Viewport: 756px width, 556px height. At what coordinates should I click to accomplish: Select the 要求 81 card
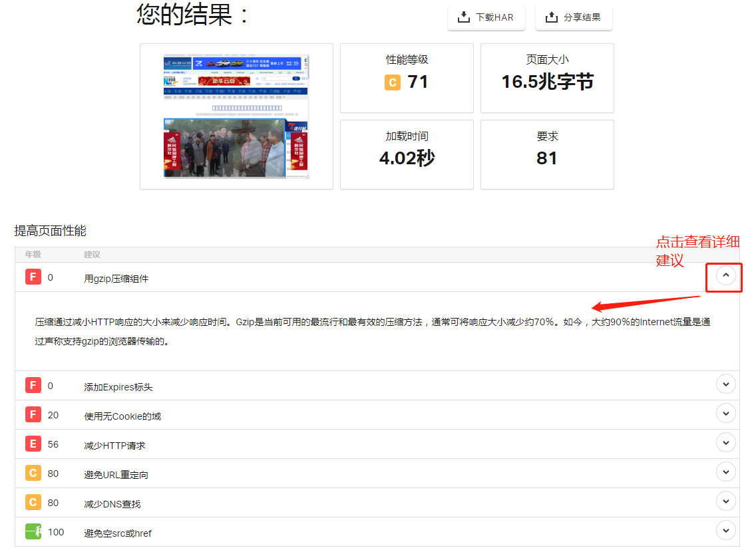coord(547,155)
